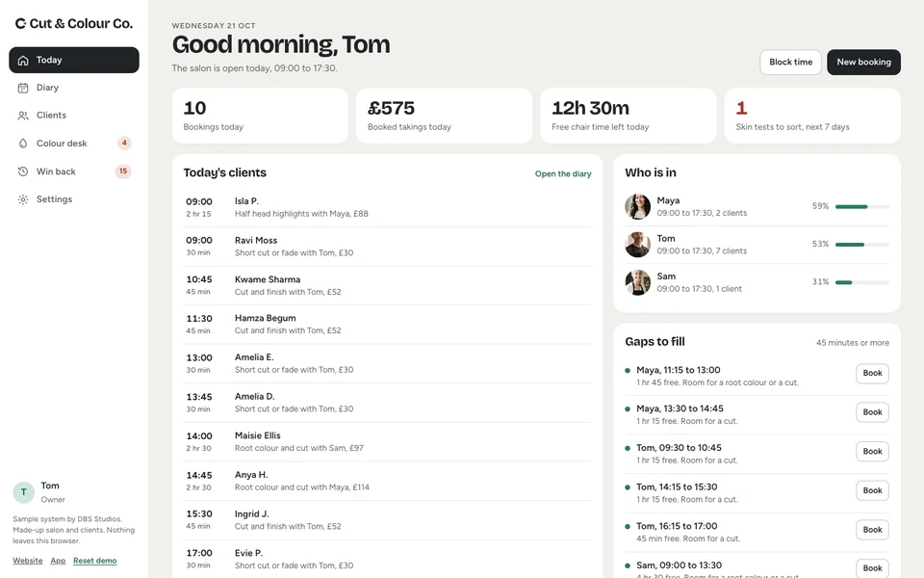Open Kwame Sharma's 10:45 appointment
924x578 pixels.
pyautogui.click(x=388, y=285)
